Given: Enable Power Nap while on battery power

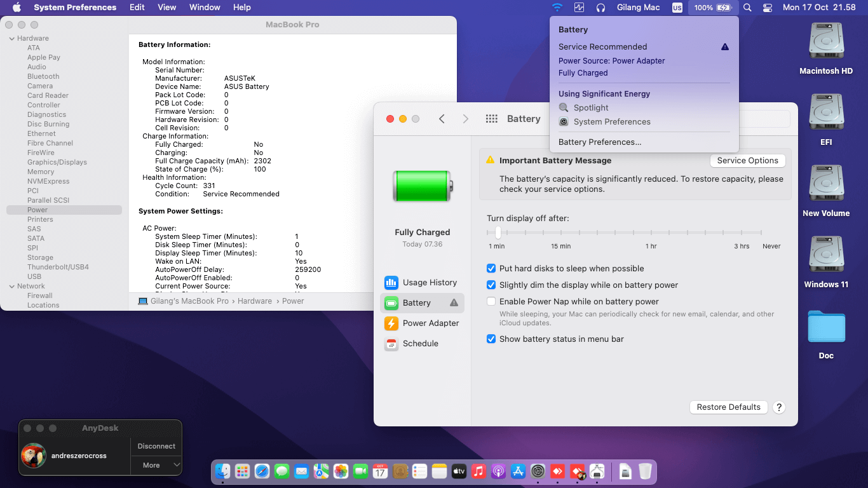Looking at the screenshot, I should pyautogui.click(x=491, y=302).
